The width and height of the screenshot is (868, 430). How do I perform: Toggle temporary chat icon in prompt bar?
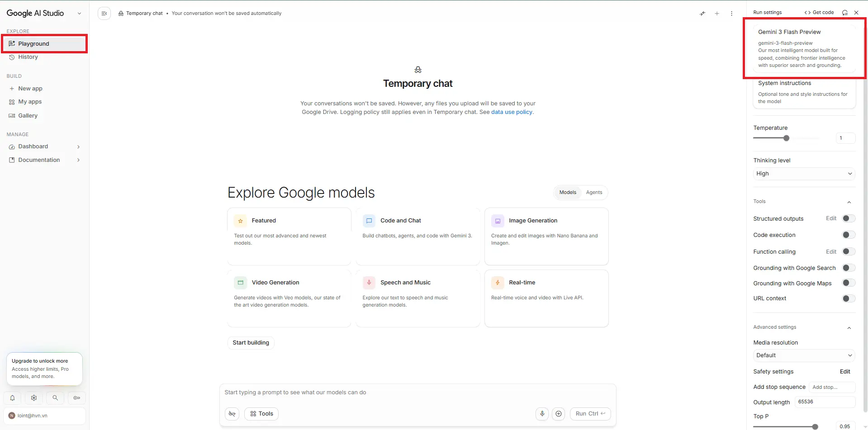pyautogui.click(x=232, y=414)
